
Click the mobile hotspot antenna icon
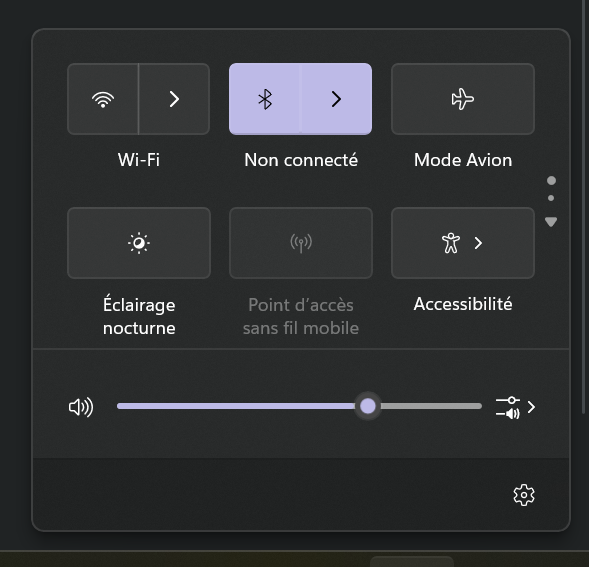pos(301,243)
